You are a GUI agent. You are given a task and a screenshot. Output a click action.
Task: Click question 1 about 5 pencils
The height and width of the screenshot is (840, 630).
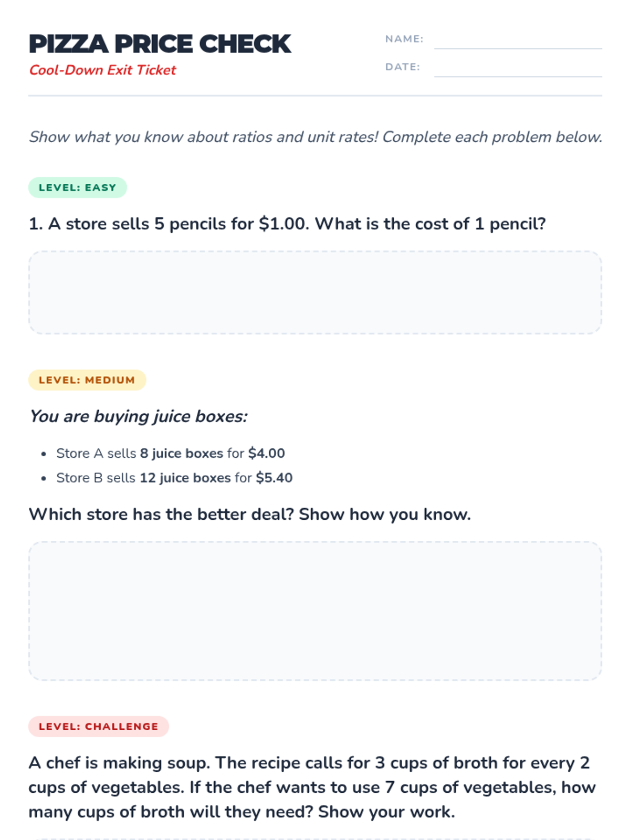pyautogui.click(x=287, y=224)
